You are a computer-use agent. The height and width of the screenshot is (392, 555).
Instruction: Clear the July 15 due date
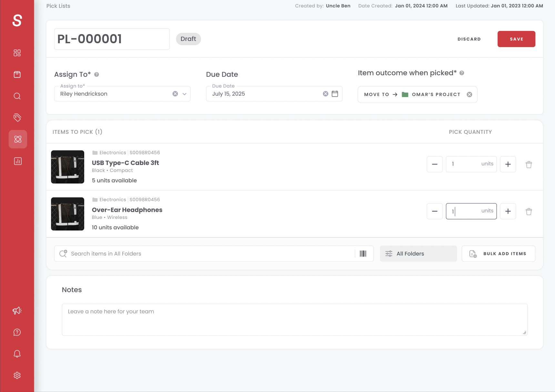(x=325, y=93)
